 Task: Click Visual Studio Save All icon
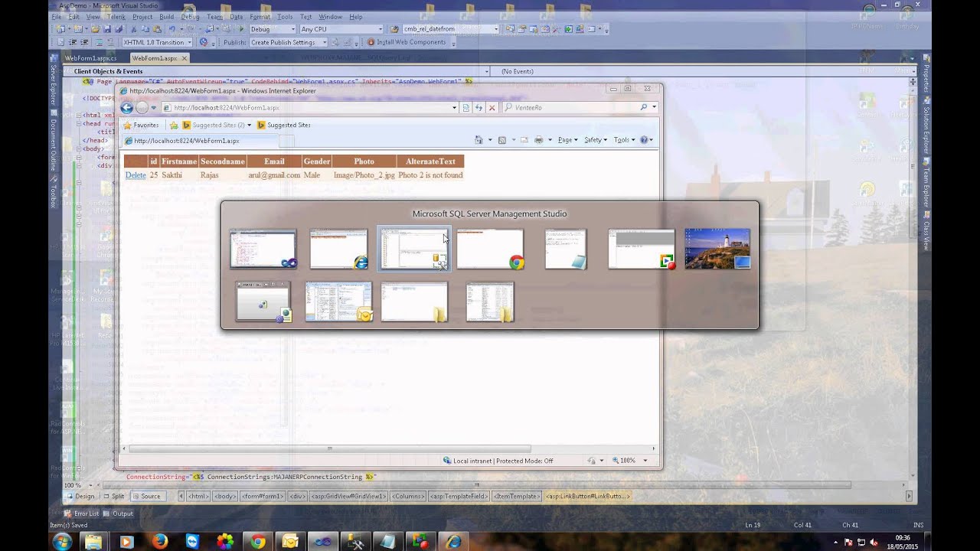point(120,29)
